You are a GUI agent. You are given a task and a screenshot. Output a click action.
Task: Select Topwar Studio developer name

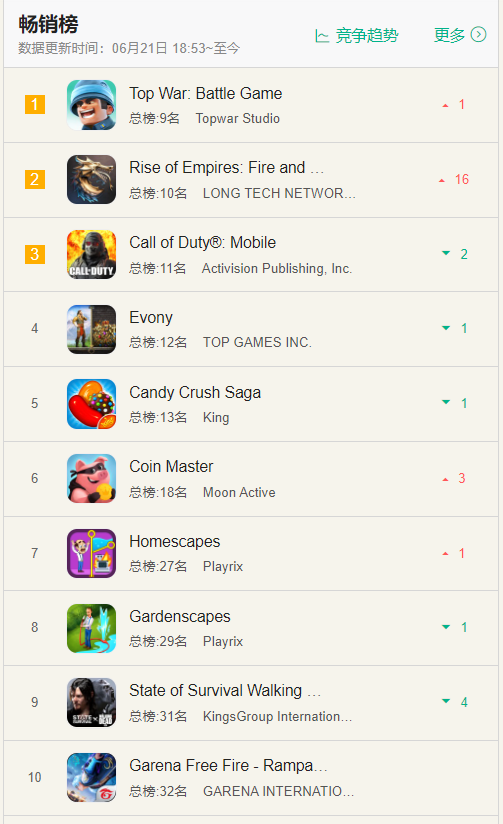click(x=238, y=119)
